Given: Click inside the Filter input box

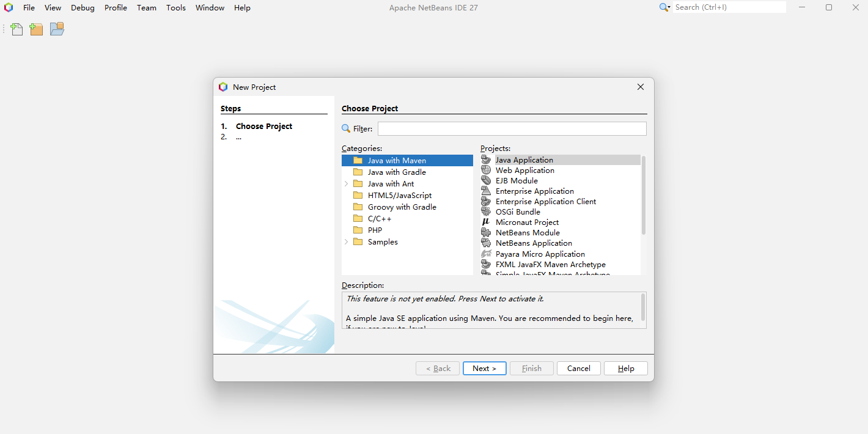Looking at the screenshot, I should pyautogui.click(x=512, y=128).
